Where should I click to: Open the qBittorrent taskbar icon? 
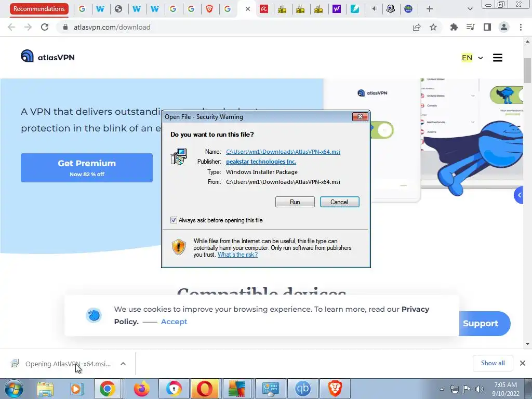coord(303,389)
